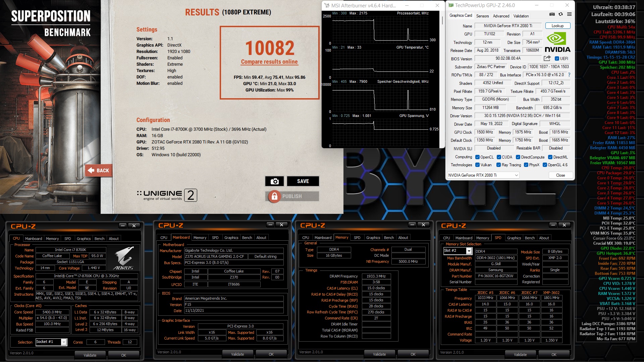Screen dimensions: 644x362
Task: Click the Uhrzeit 03:38:37 overlay text
Action: (x=614, y=7)
